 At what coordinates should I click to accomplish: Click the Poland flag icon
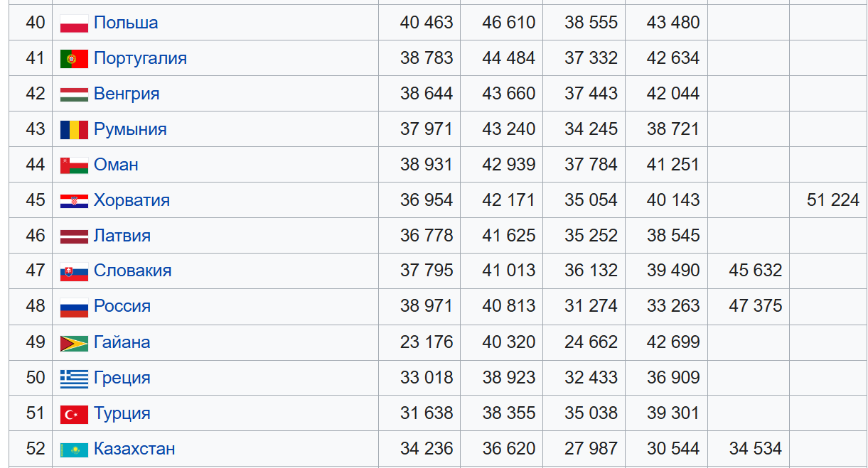(x=74, y=23)
